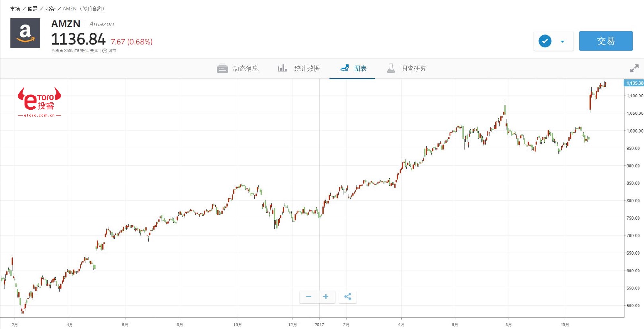This screenshot has height=329, width=644.
Task: Click the blue 交易 trade button
Action: (606, 41)
